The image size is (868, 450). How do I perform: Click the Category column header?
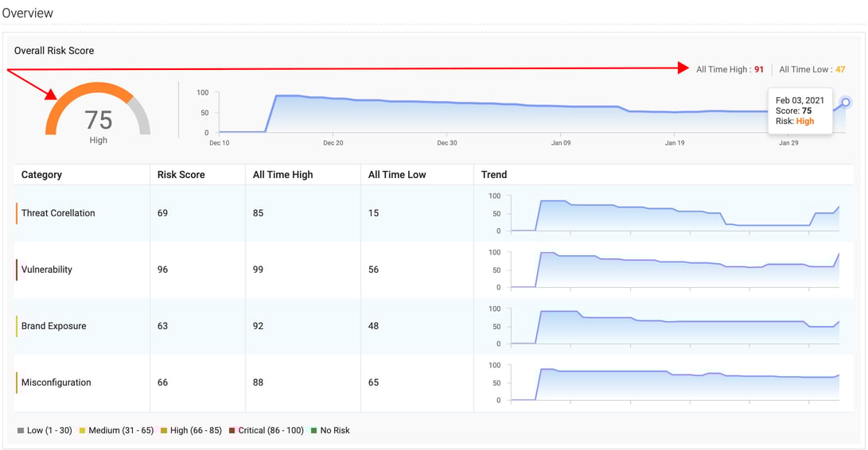pyautogui.click(x=41, y=175)
